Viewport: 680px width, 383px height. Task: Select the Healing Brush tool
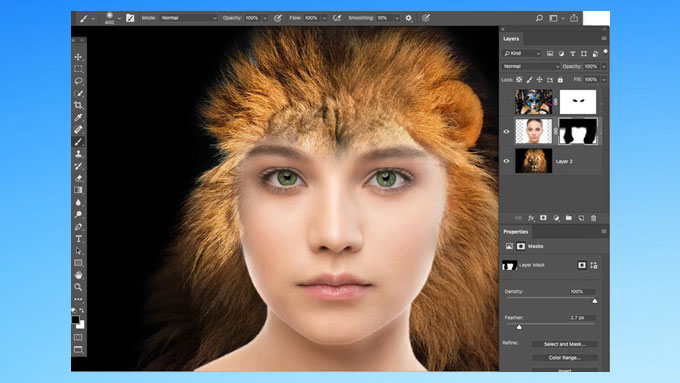78,129
